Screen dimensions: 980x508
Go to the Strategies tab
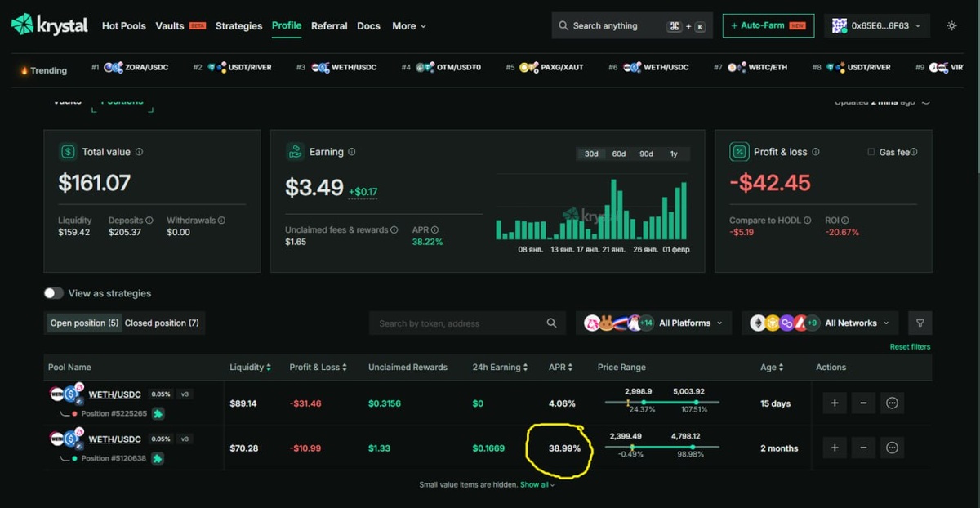238,26
